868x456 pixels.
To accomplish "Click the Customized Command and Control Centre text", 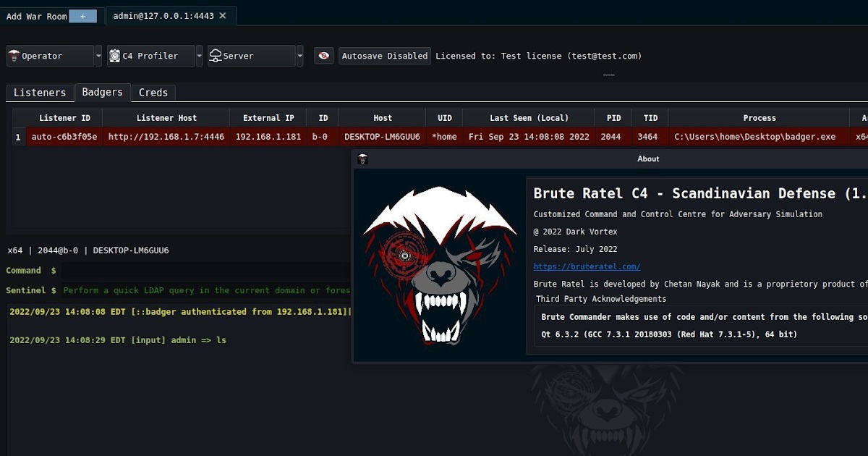I will point(678,214).
